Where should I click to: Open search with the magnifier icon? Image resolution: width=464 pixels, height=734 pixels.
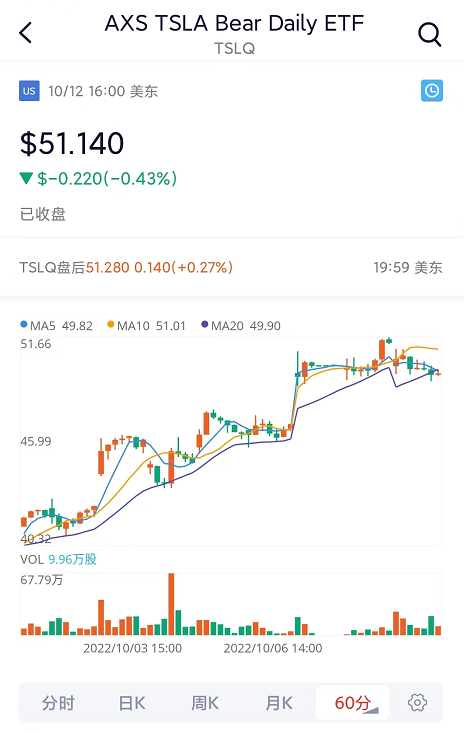(x=429, y=34)
